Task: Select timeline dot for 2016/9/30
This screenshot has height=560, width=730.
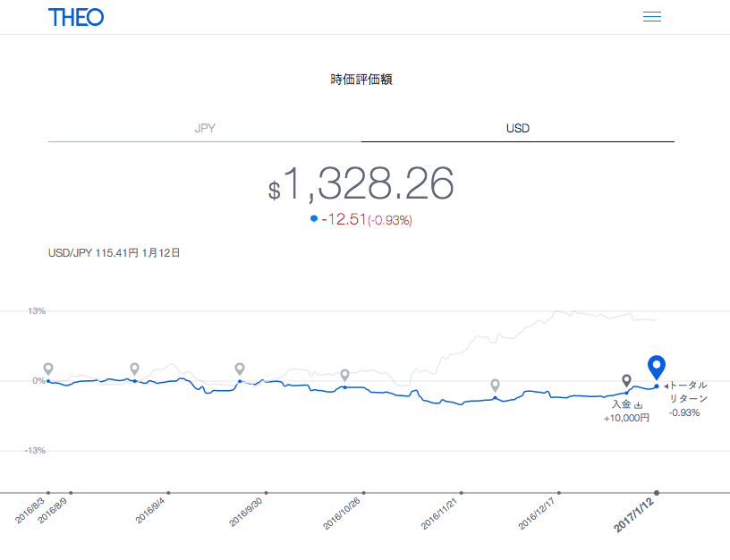Action: 266,493
